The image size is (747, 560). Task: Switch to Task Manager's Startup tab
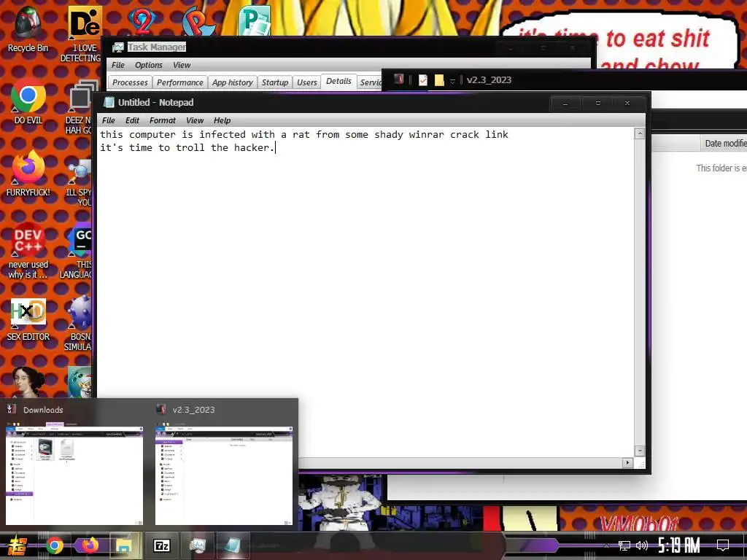click(275, 82)
